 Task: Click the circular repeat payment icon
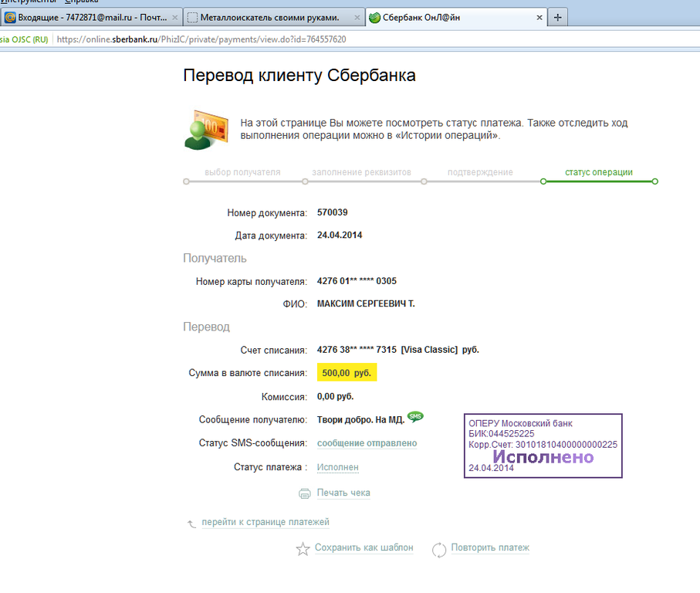pyautogui.click(x=439, y=550)
